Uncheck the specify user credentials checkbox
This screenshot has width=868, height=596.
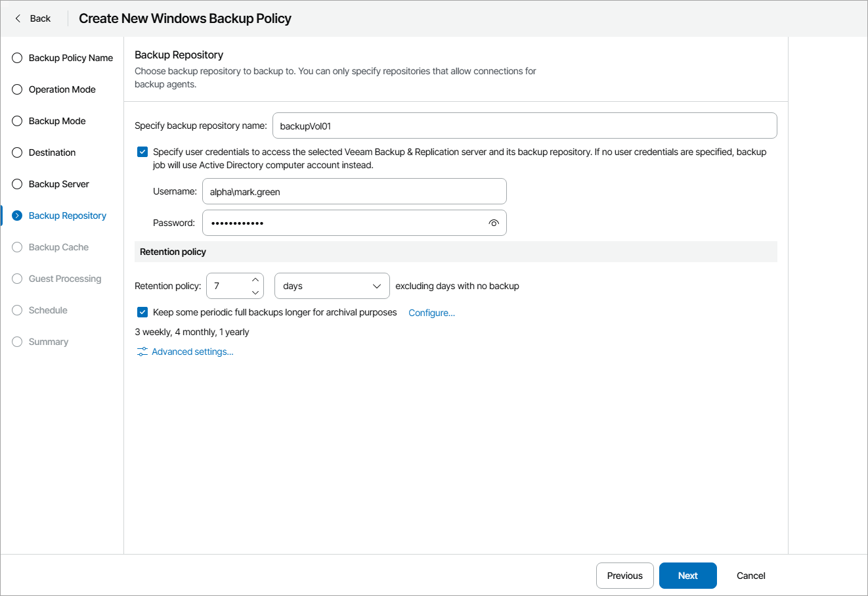coord(142,152)
